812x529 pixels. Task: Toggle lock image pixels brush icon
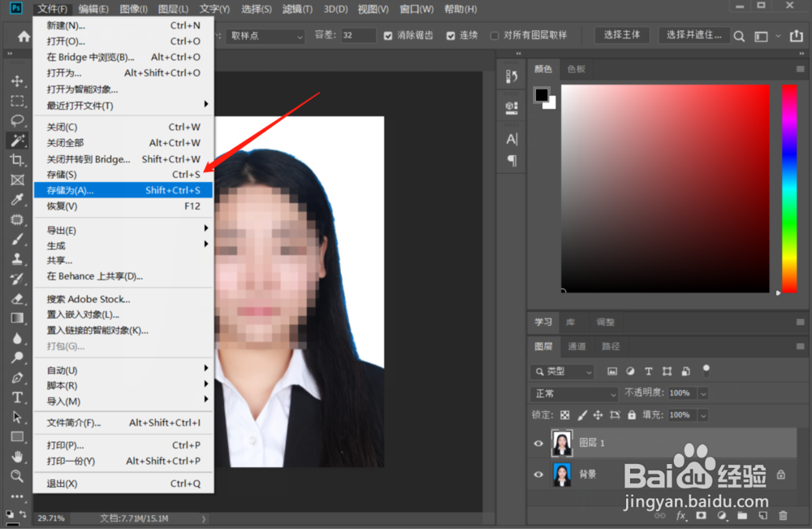click(x=582, y=415)
